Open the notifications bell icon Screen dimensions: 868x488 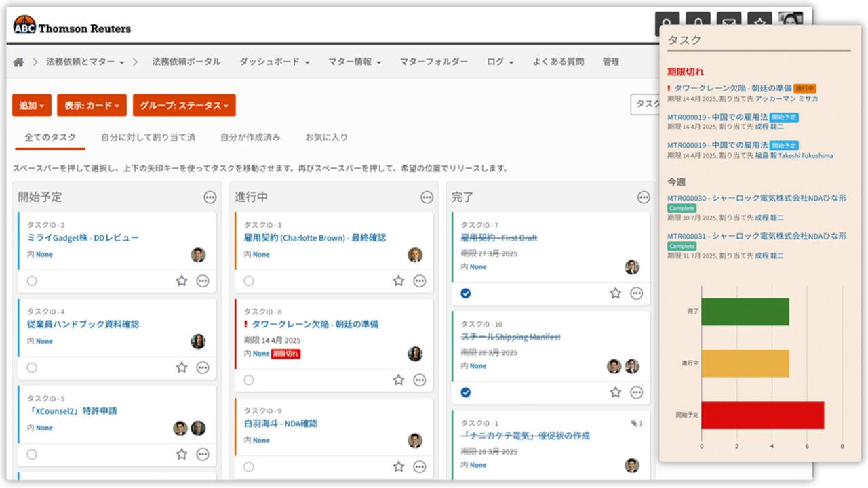(698, 21)
